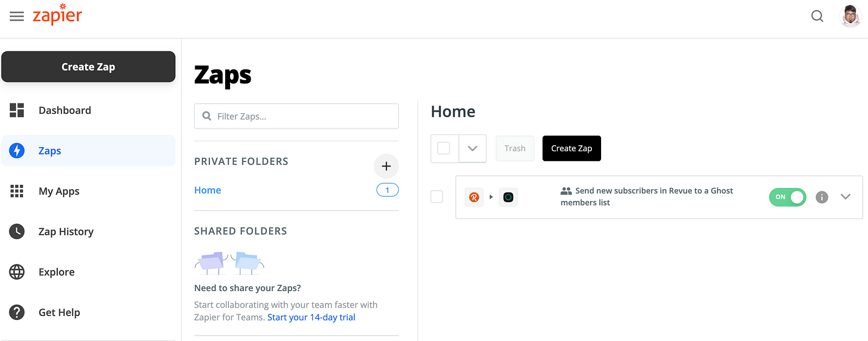This screenshot has height=341, width=868.
Task: Click the search magnifier icon
Action: pyautogui.click(x=817, y=16)
